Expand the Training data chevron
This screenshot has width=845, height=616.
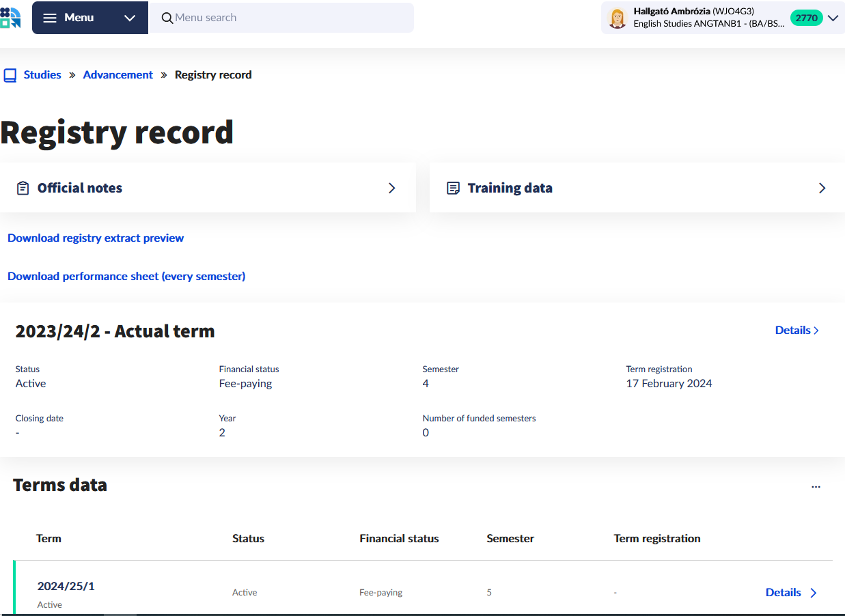click(x=822, y=188)
